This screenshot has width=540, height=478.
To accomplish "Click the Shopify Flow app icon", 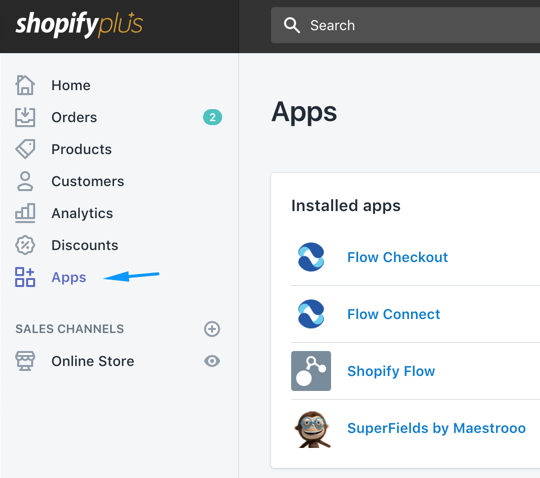I will (311, 371).
